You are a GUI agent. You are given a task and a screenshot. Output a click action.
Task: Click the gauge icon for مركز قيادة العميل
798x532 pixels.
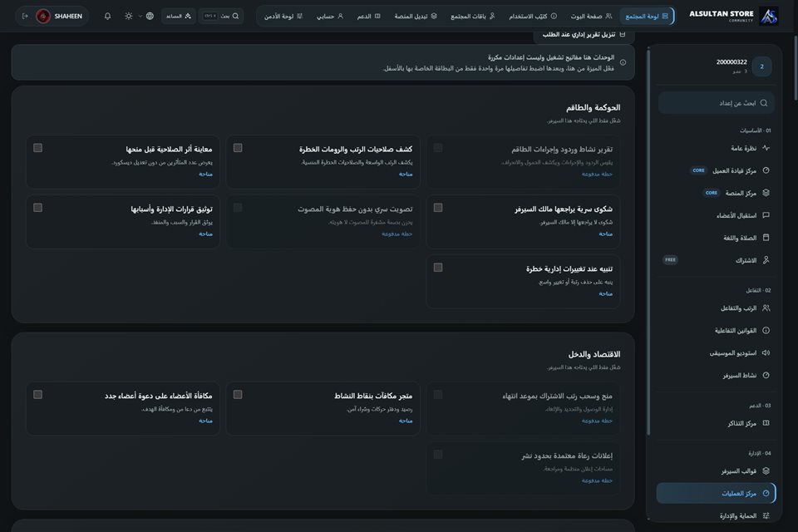point(766,170)
